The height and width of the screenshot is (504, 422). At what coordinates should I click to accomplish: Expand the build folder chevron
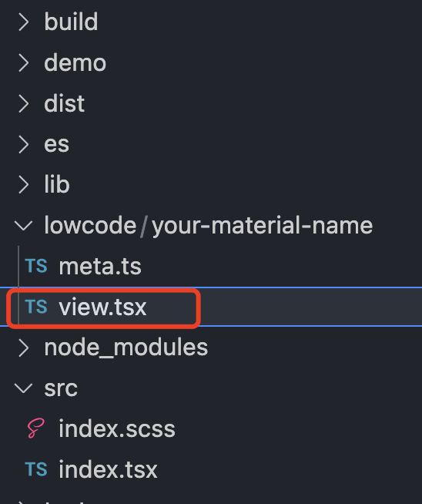23,22
